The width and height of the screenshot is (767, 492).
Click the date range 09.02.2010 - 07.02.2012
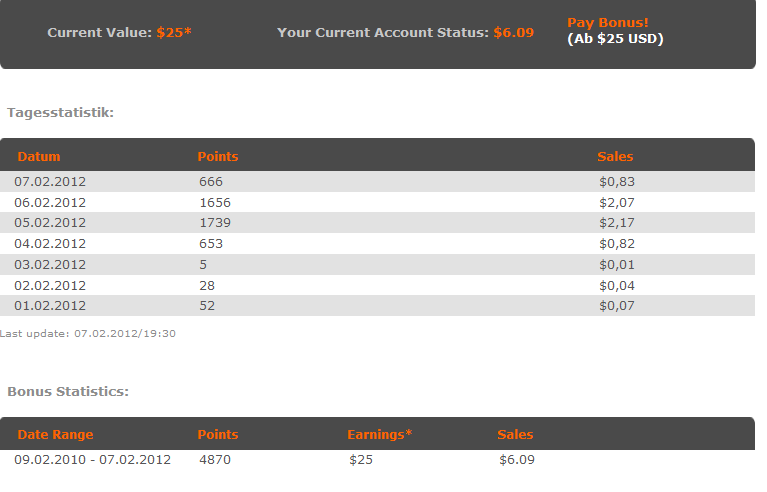92,459
